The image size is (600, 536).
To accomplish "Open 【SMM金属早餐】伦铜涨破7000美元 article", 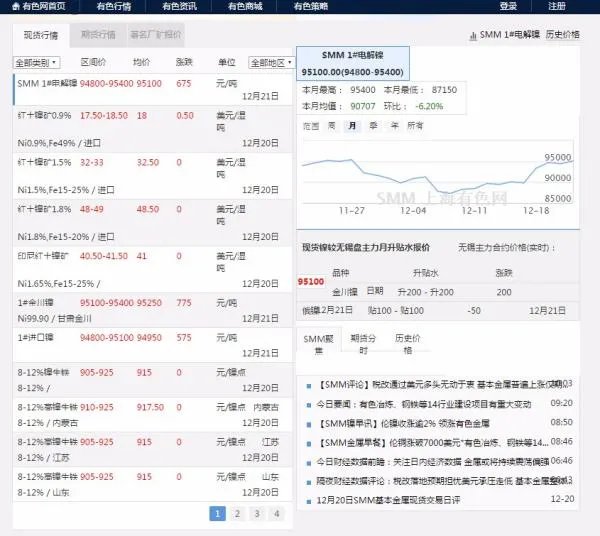I will [432, 443].
